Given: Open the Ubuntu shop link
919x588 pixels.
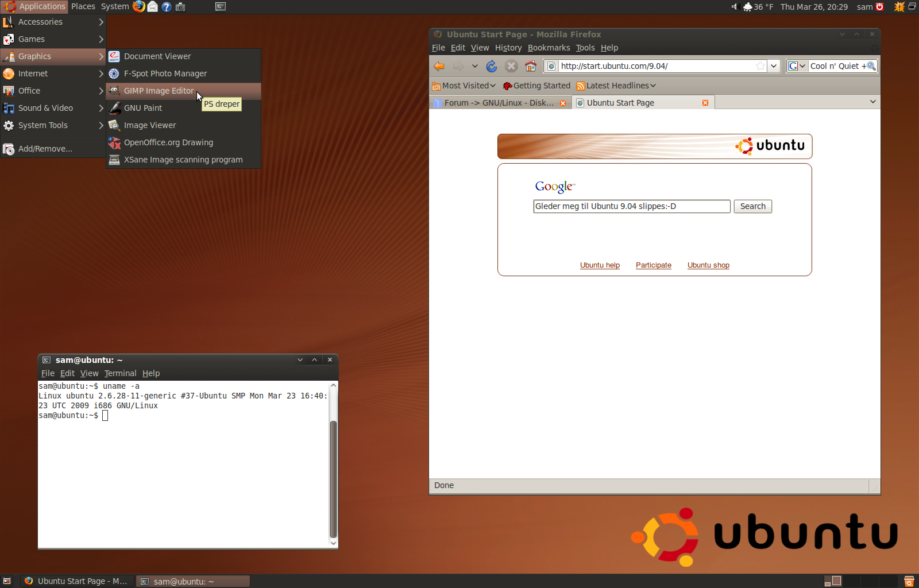Looking at the screenshot, I should pyautogui.click(x=708, y=265).
